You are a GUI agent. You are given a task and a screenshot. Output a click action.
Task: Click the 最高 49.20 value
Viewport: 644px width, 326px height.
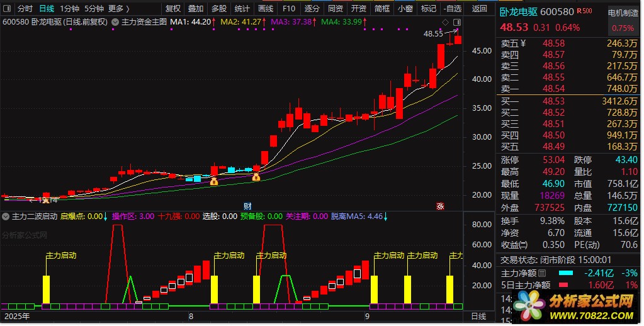pos(553,172)
